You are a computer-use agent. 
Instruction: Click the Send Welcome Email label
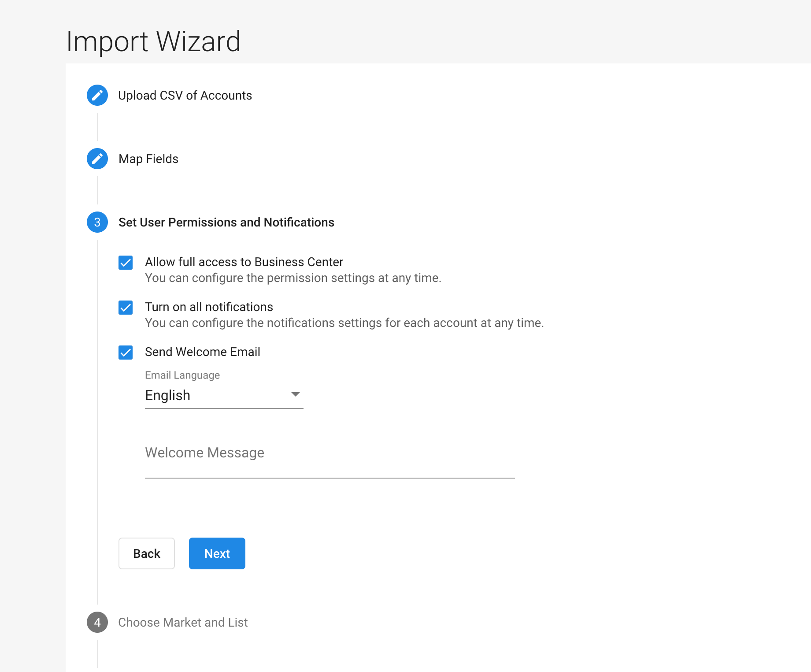click(x=203, y=352)
